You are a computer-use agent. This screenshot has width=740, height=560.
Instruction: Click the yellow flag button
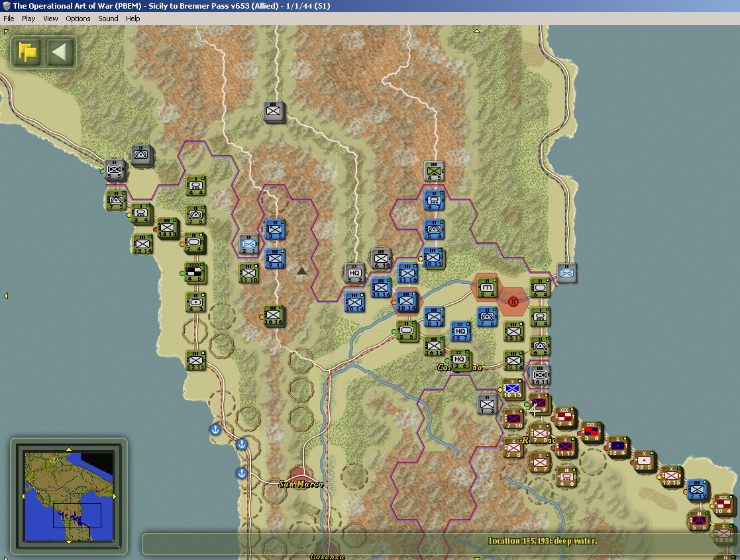(27, 52)
